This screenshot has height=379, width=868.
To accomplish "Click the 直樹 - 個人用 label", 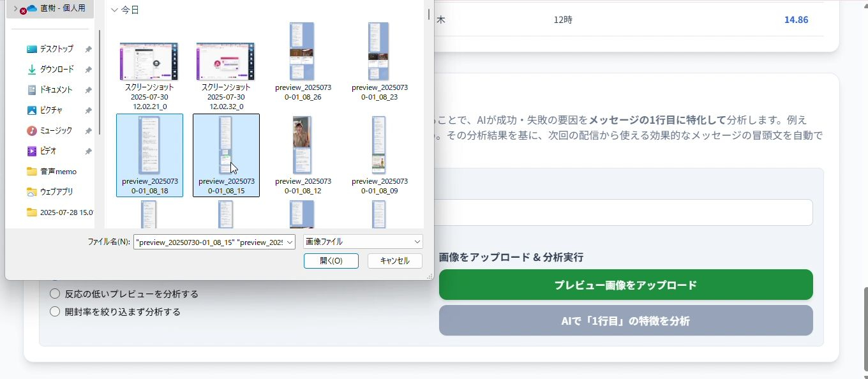I will click(x=62, y=8).
